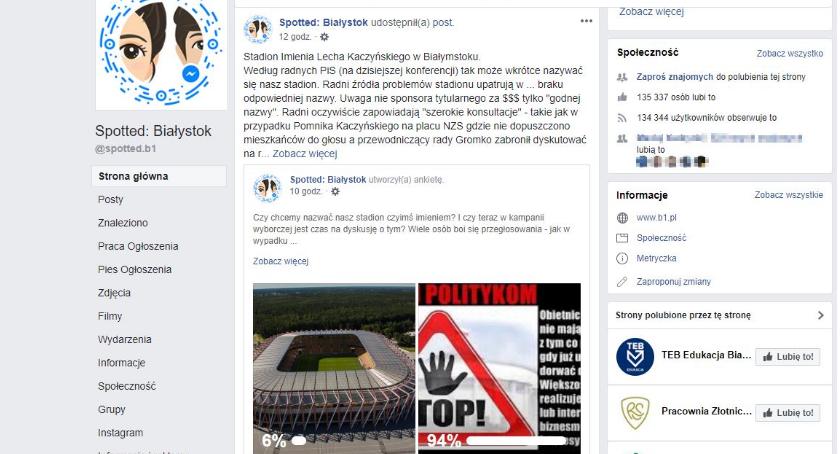Open the www.b1.pl website link
Viewport: 840px width, 454px height.
click(x=656, y=218)
